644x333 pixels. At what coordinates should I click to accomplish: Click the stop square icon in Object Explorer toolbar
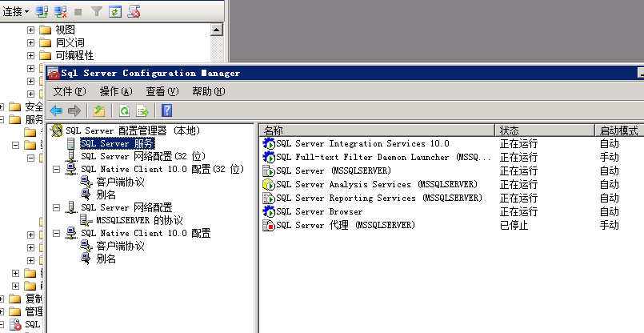click(78, 12)
